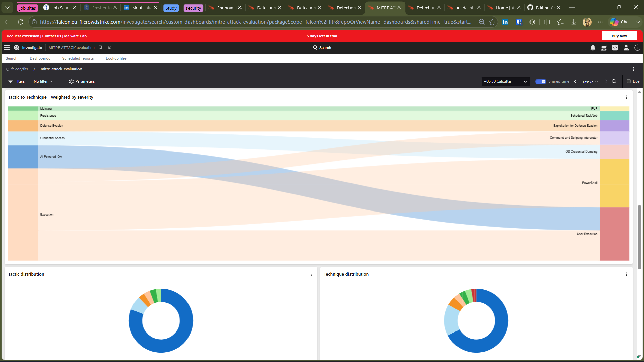Click the Buy now button
644x362 pixels.
[x=619, y=36]
